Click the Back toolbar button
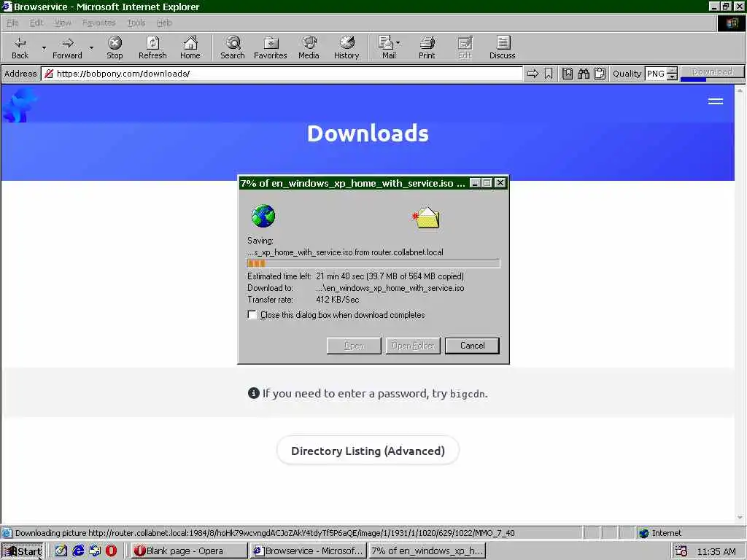The width and height of the screenshot is (747, 560). point(20,47)
